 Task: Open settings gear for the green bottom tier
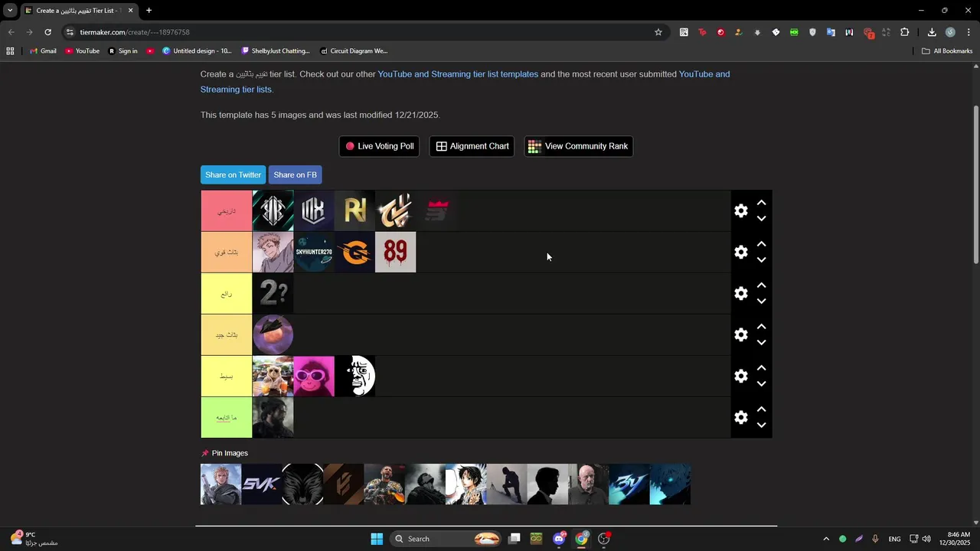pyautogui.click(x=740, y=417)
